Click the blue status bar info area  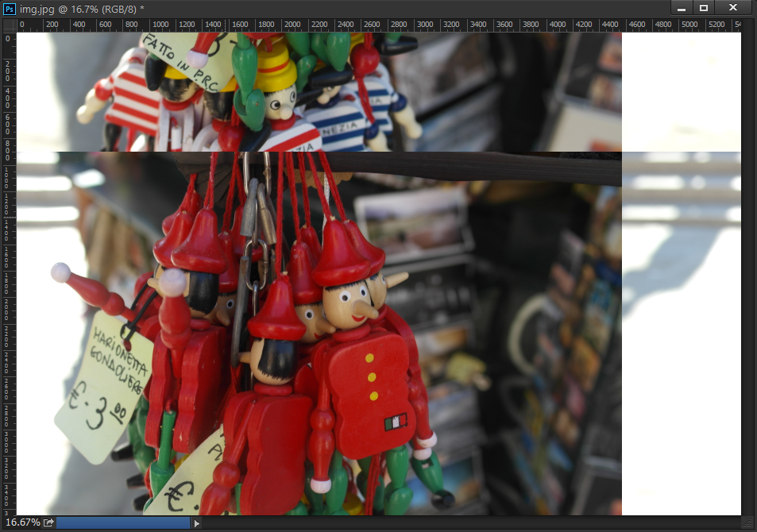tap(123, 522)
